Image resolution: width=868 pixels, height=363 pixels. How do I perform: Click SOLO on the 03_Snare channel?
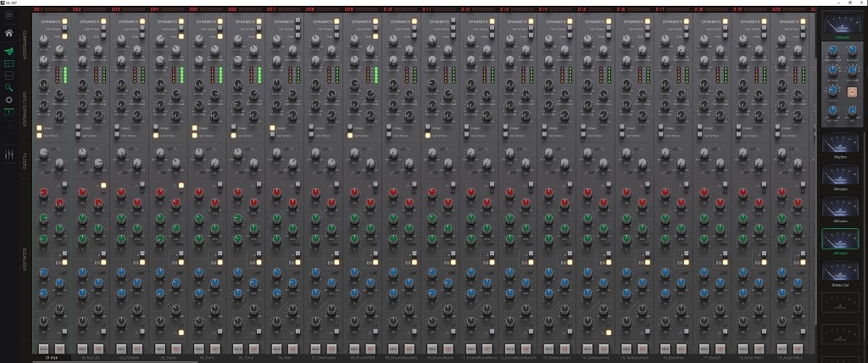click(x=160, y=349)
